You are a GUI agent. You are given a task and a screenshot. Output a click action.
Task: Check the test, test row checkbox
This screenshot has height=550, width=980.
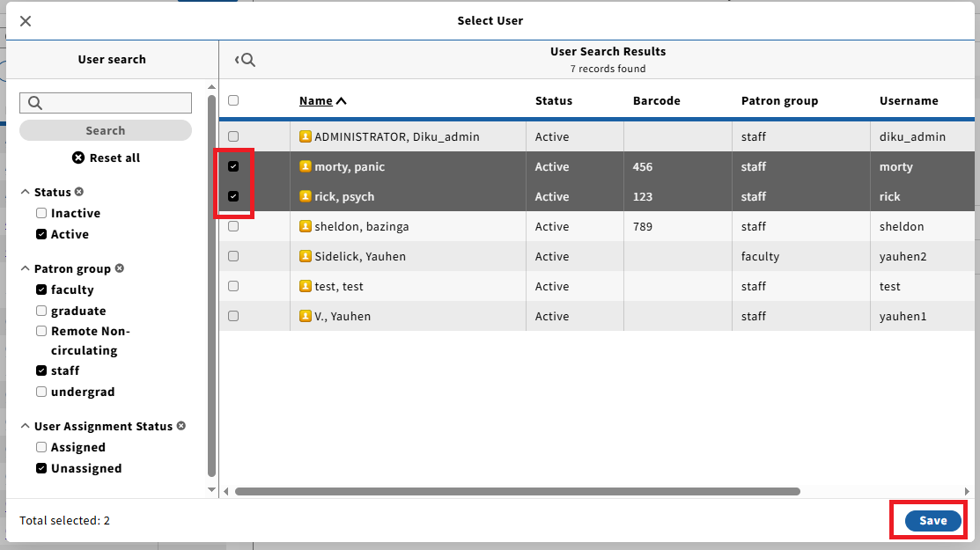(233, 286)
